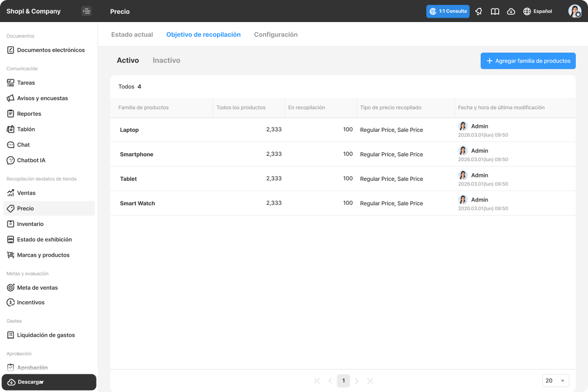Viewport: 588px width, 392px height.
Task: Click Agregar familia de productos button
Action: [528, 61]
